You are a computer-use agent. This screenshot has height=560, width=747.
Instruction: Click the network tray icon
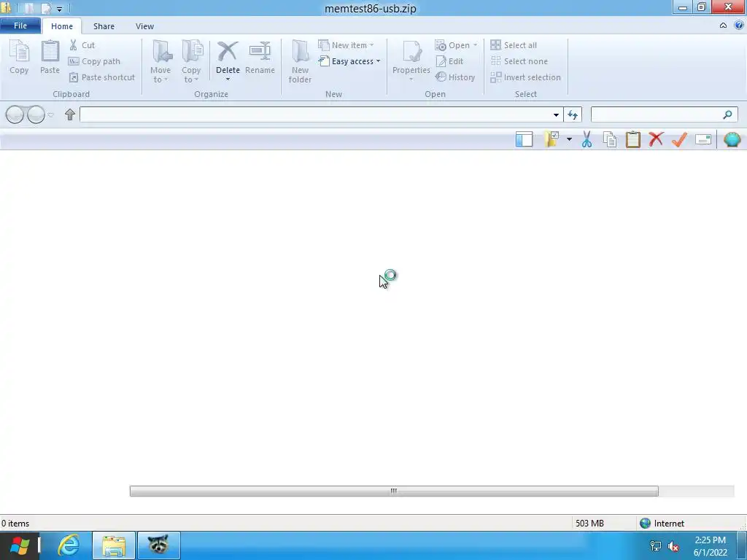pos(656,546)
